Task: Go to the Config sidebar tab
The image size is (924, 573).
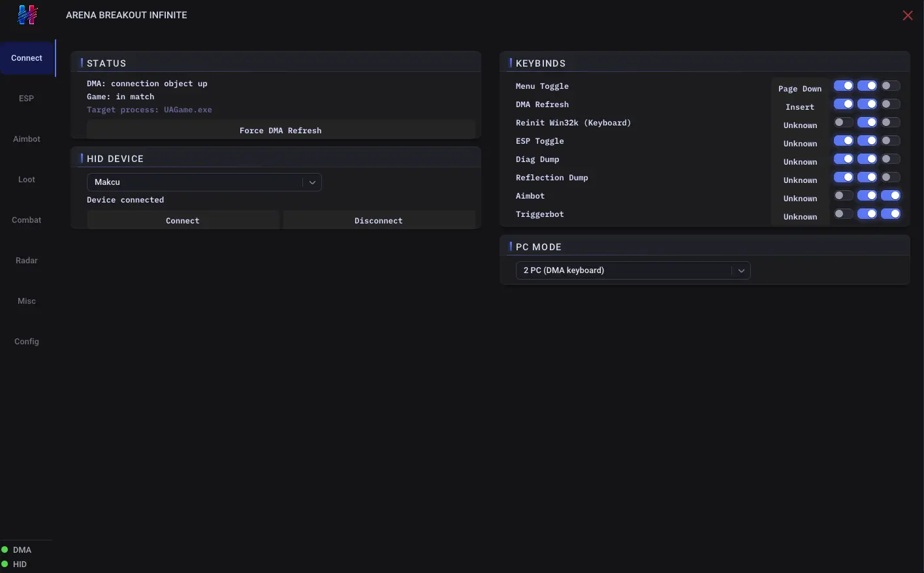Action: click(27, 342)
